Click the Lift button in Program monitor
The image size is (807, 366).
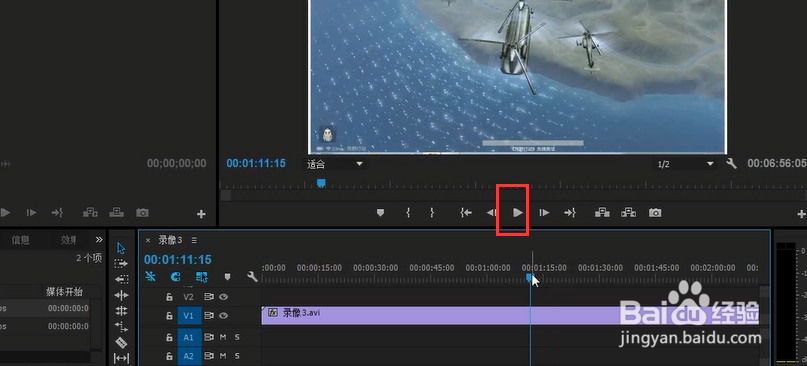pyautogui.click(x=602, y=213)
